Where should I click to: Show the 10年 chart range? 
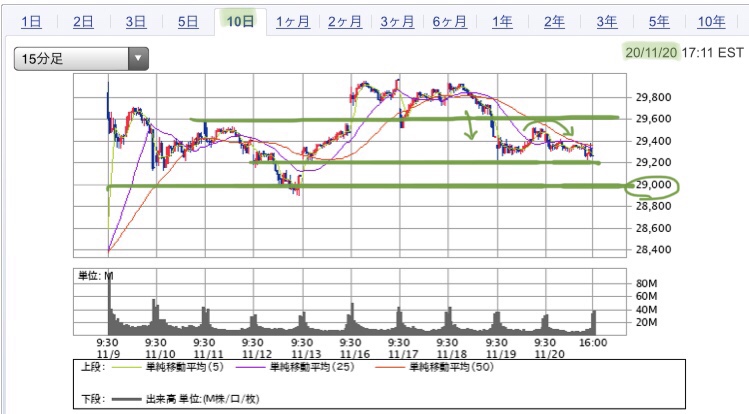click(x=711, y=21)
